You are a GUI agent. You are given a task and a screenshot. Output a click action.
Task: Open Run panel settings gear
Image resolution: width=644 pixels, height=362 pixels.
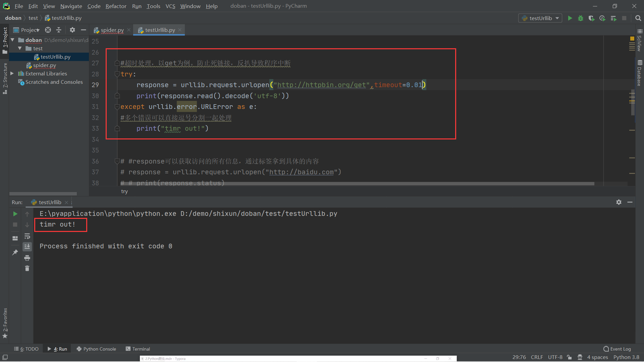coord(619,202)
